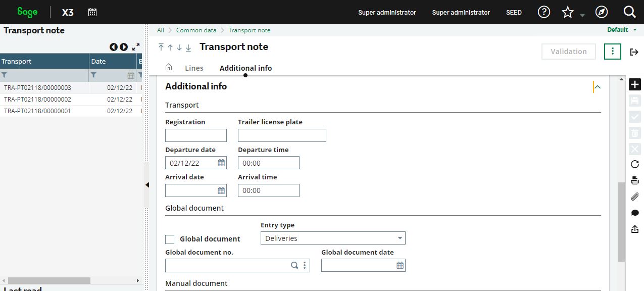The height and width of the screenshot is (291, 644).
Task: Enable the Global document checkbox
Action: pyautogui.click(x=170, y=238)
